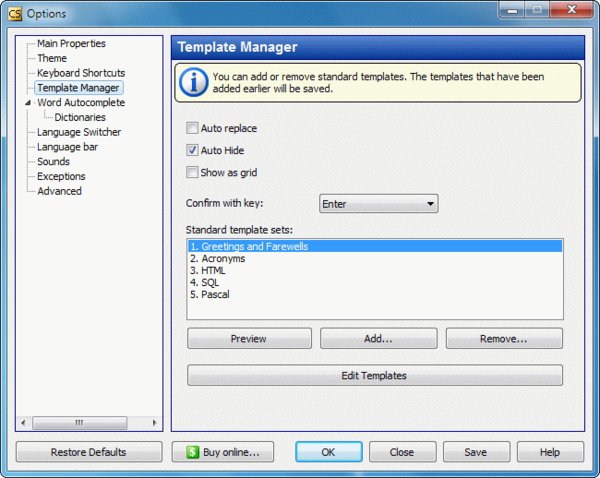This screenshot has height=478, width=600.
Task: Select the Pascal template set
Action: click(216, 295)
